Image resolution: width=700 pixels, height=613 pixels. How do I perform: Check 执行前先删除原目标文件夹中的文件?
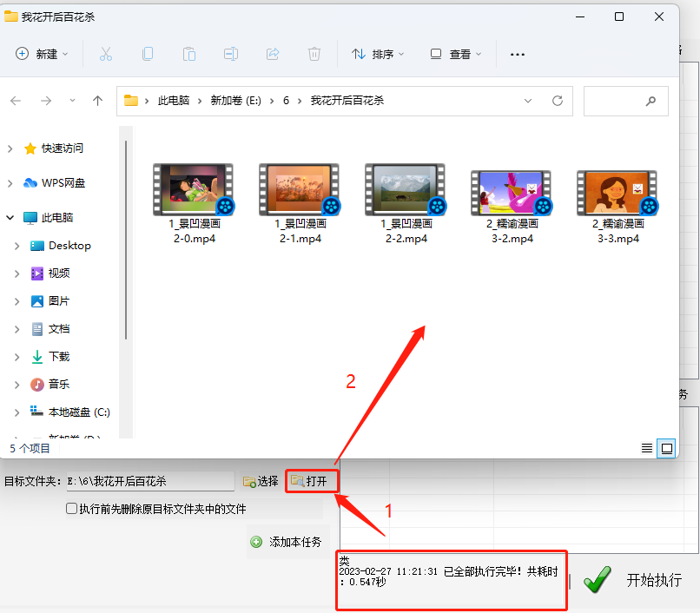tap(71, 509)
